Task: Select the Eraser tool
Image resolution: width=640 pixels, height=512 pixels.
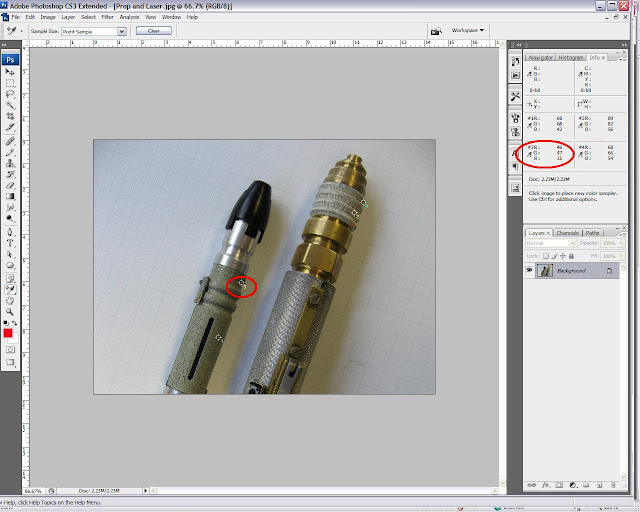Action: pyautogui.click(x=10, y=185)
